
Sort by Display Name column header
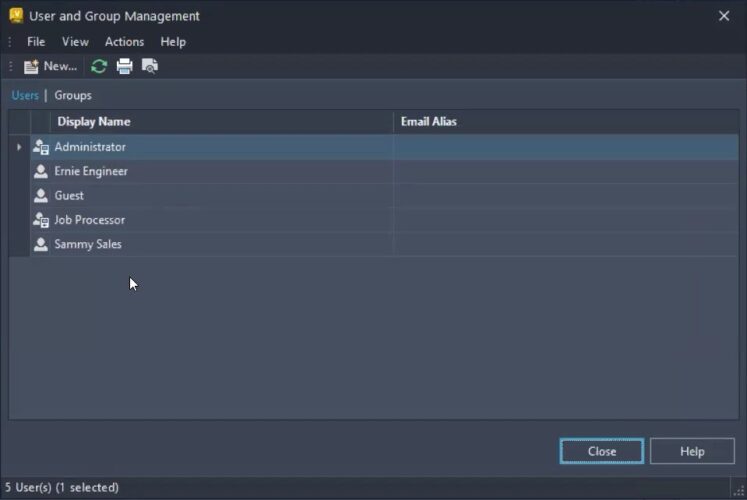[222, 121]
